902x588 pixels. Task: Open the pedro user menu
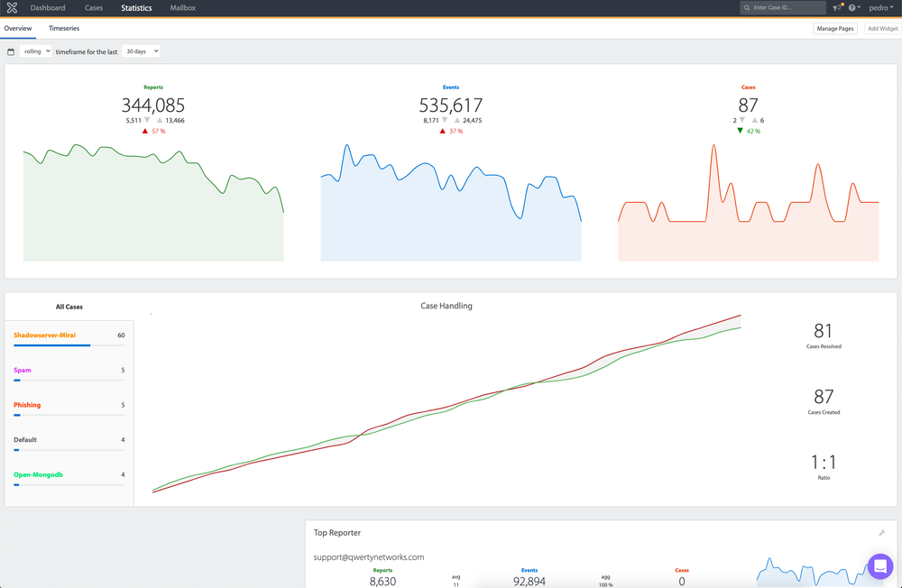coord(880,7)
